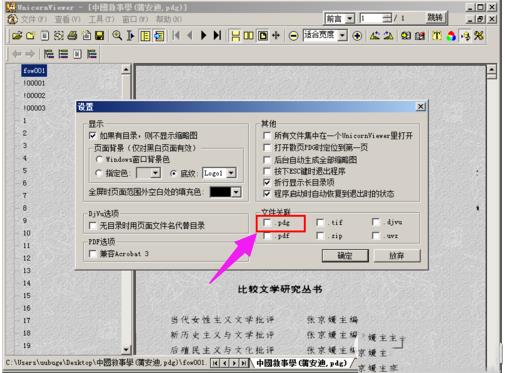Open the Logo1 texture dropdown
Image resolution: width=505 pixels, height=373 pixels.
point(231,173)
